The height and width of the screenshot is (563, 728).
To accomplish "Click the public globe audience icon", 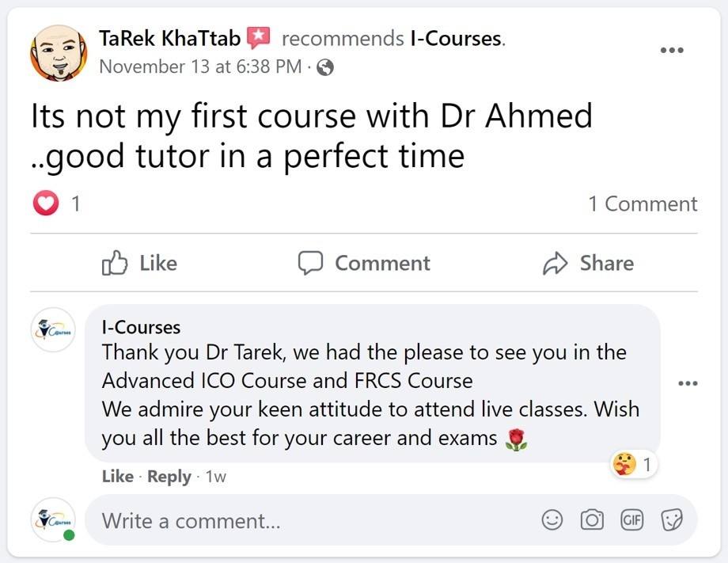I will click(324, 67).
